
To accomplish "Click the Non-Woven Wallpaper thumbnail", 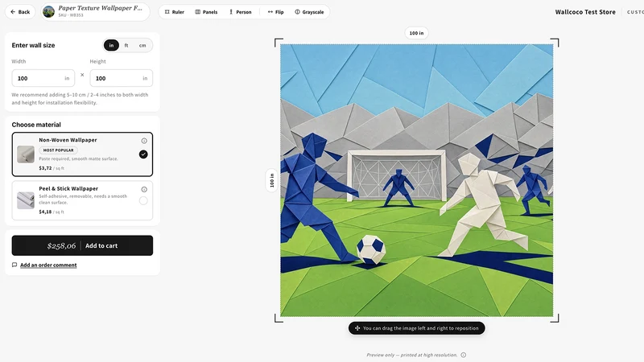I will click(26, 154).
